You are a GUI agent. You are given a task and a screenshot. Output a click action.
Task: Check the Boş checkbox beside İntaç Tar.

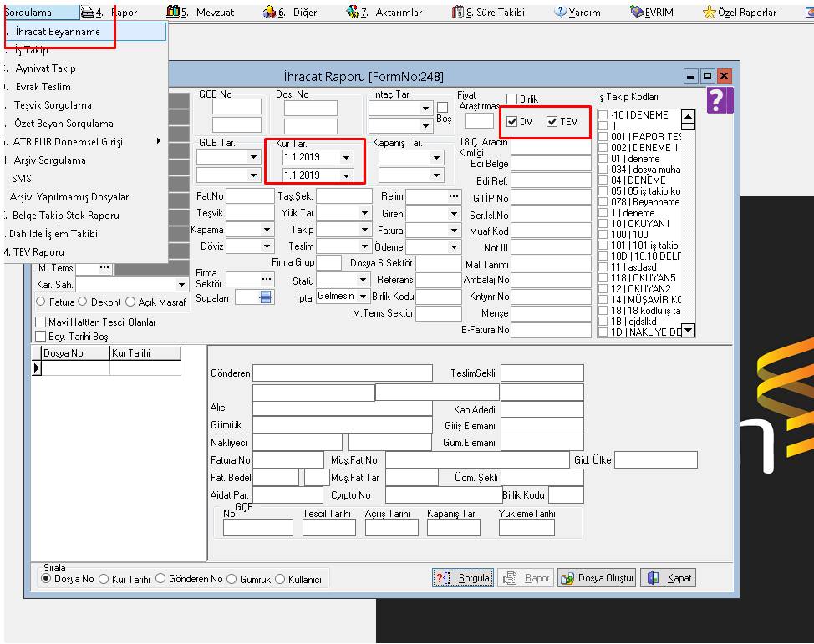point(442,107)
